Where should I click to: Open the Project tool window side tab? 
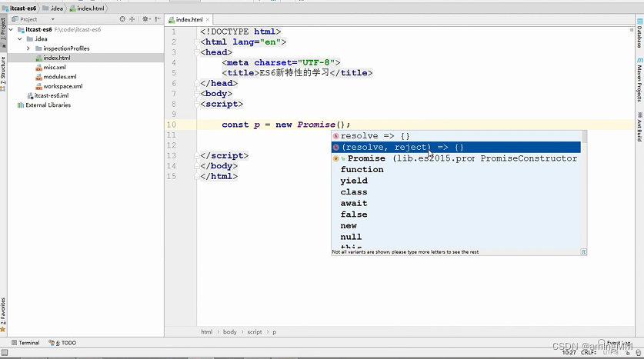coord(3,32)
